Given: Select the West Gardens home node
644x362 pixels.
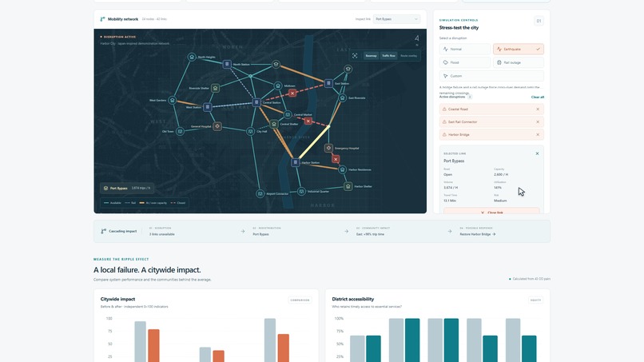Looking at the screenshot, I should (x=173, y=100).
